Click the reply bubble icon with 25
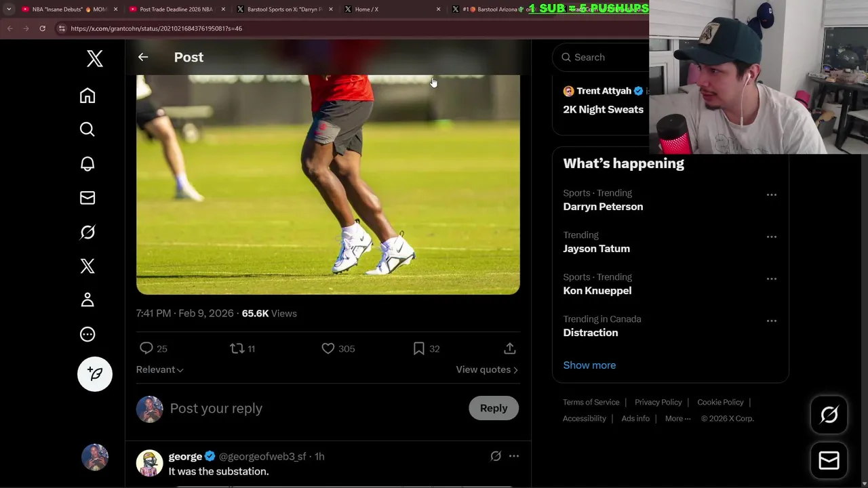Viewport: 868px width, 488px height. [x=146, y=348]
